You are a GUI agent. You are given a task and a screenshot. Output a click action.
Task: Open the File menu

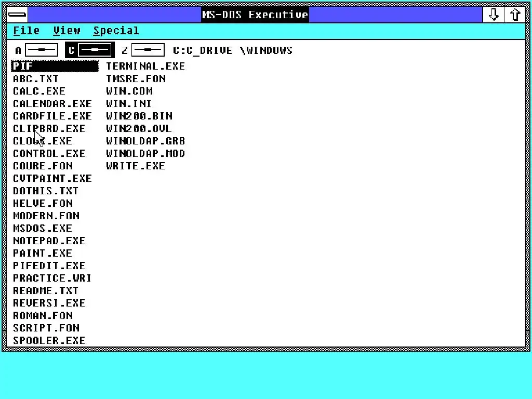click(26, 31)
